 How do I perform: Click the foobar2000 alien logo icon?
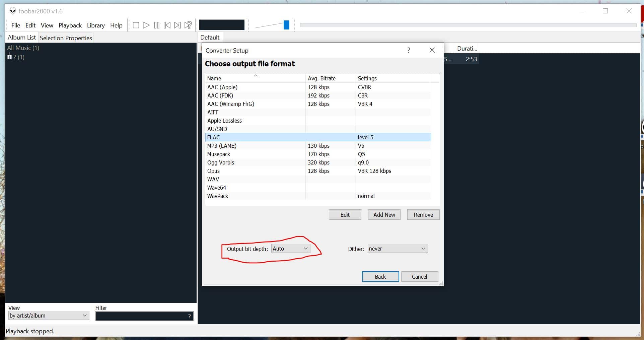pyautogui.click(x=13, y=11)
